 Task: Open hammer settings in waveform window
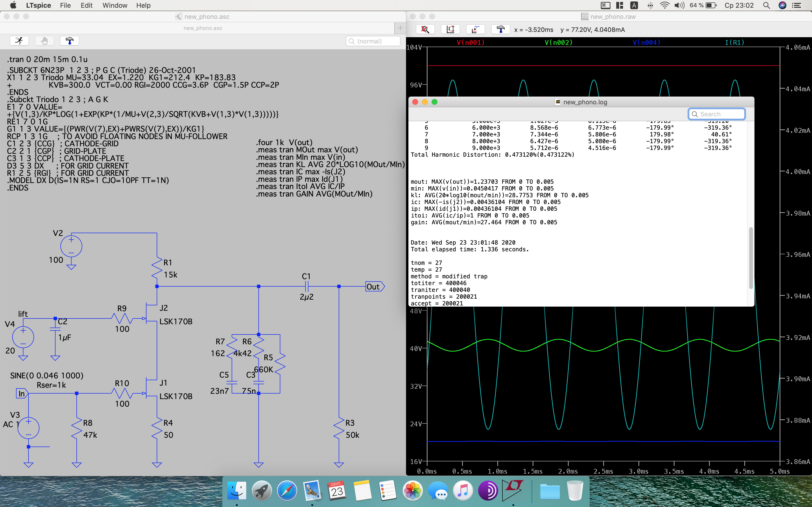(x=500, y=29)
